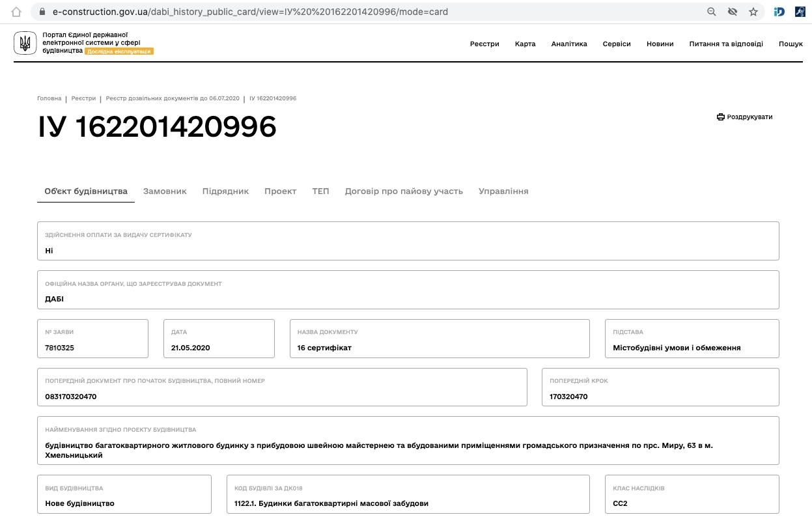This screenshot has height=532, width=812.
Task: Click the certificate payment value Ні
Action: coord(49,251)
